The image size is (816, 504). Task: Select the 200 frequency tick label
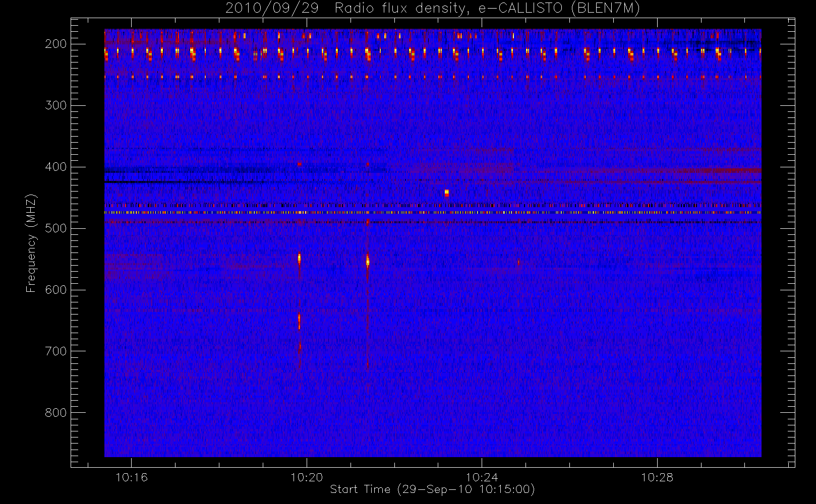click(x=55, y=44)
